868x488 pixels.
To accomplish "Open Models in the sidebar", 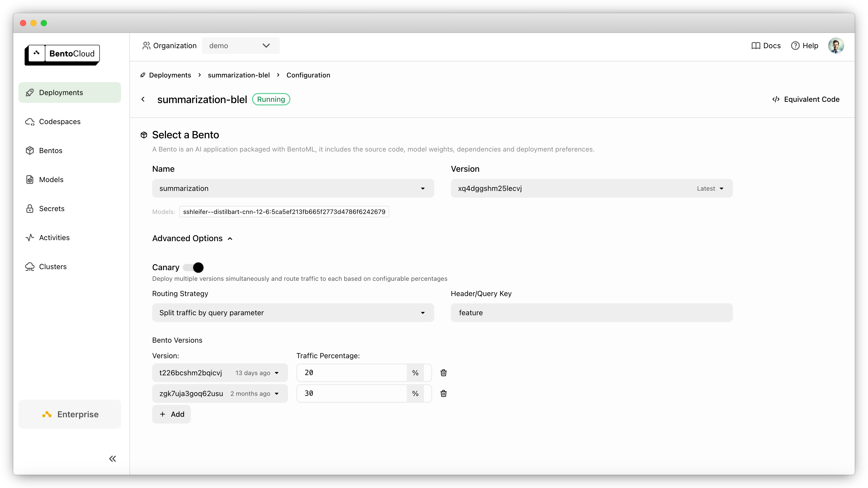I will (70, 180).
